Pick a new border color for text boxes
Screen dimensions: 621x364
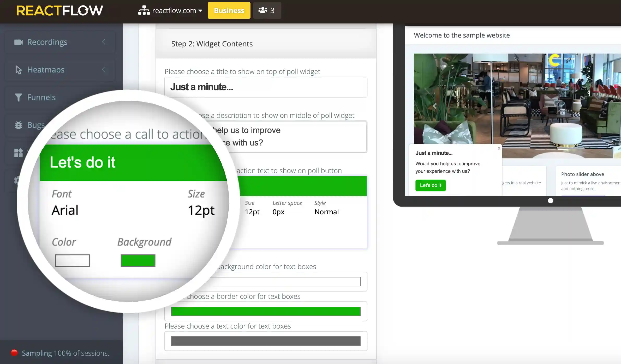pyautogui.click(x=266, y=311)
